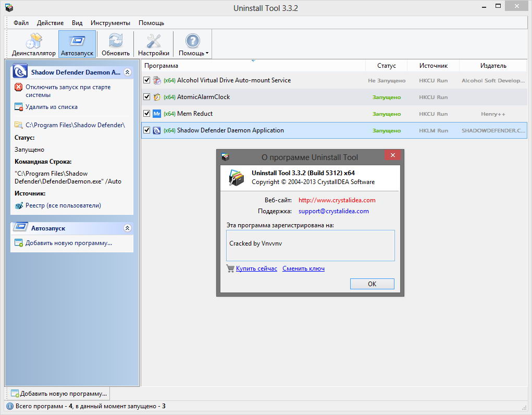
Task: Click the Program Files folder icon
Action: point(19,125)
